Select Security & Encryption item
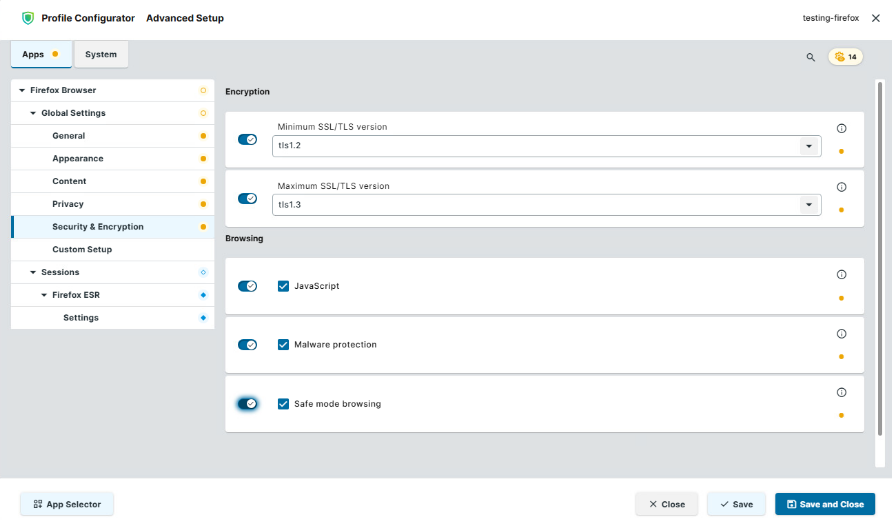 pyautogui.click(x=113, y=227)
